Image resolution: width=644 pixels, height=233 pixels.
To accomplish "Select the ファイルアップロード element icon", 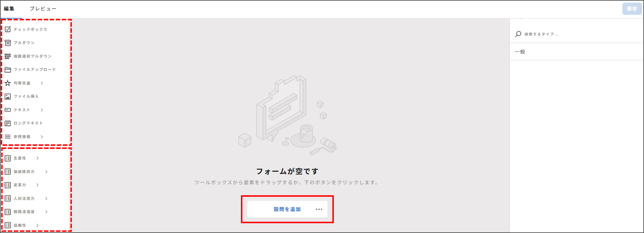I will click(x=7, y=69).
